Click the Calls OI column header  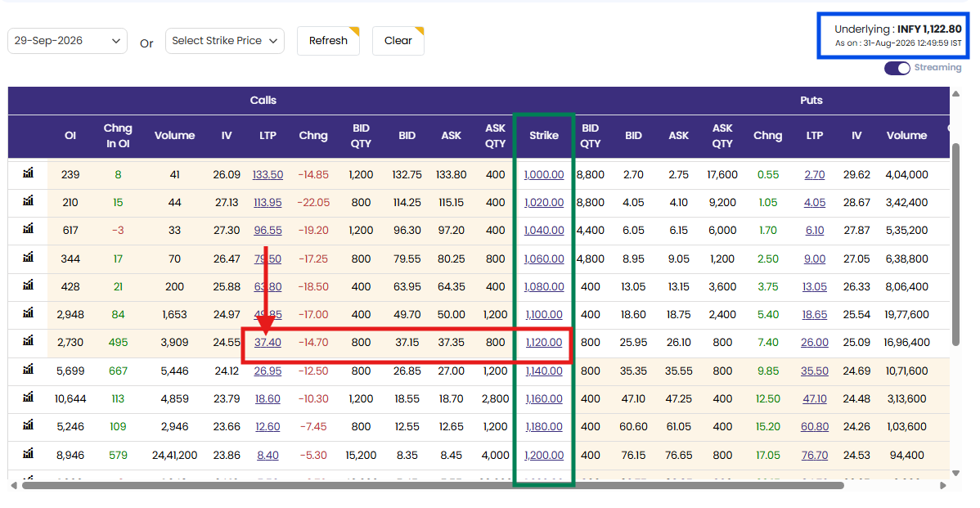pyautogui.click(x=70, y=136)
